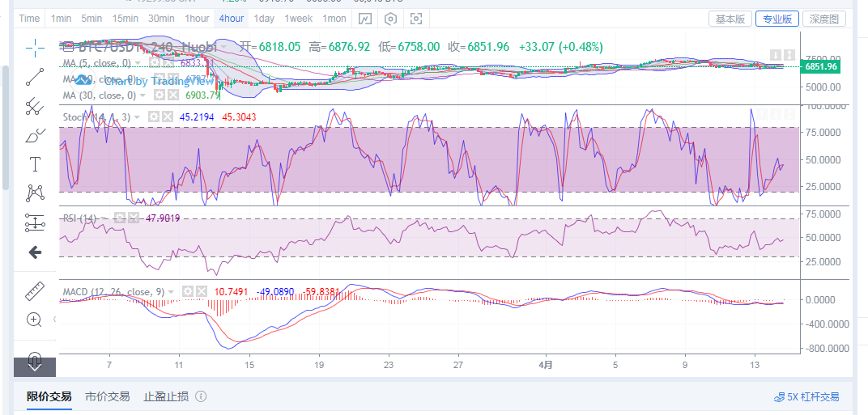Select the crosshair cursor tool
868x415 pixels.
click(35, 48)
